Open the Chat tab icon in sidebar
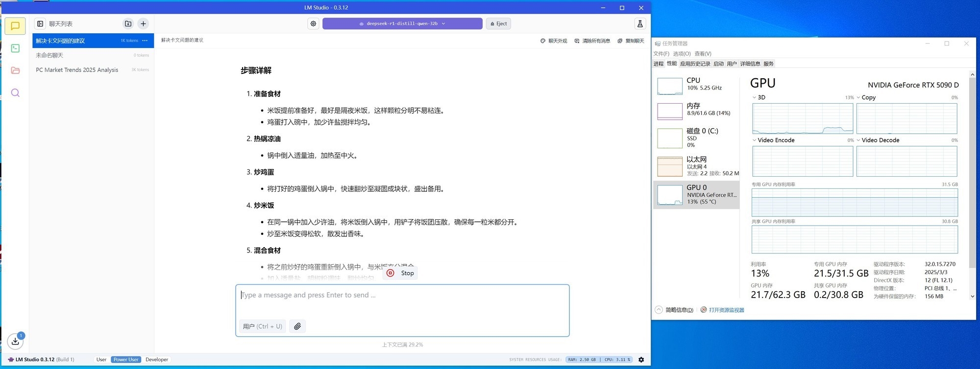The image size is (980, 369). coord(15,26)
